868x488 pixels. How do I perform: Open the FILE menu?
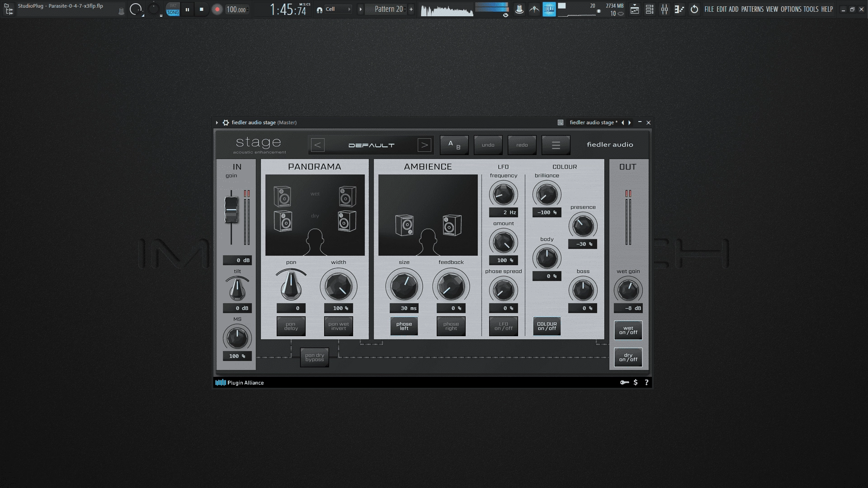[x=709, y=9]
